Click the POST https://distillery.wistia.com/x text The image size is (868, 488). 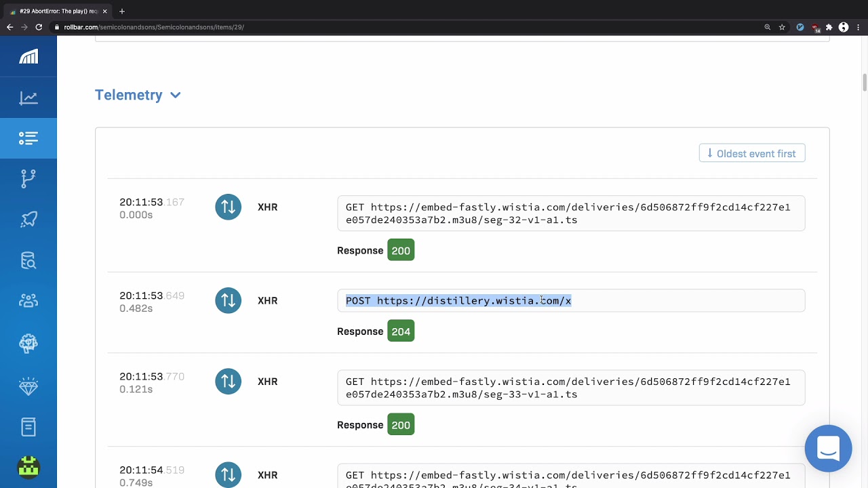pyautogui.click(x=458, y=300)
